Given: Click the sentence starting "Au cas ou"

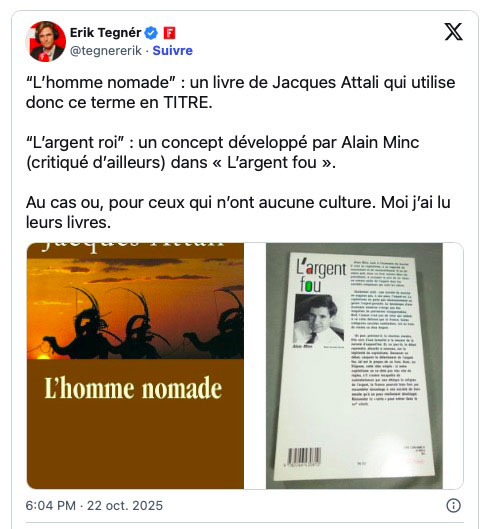Looking at the screenshot, I should point(238,212).
